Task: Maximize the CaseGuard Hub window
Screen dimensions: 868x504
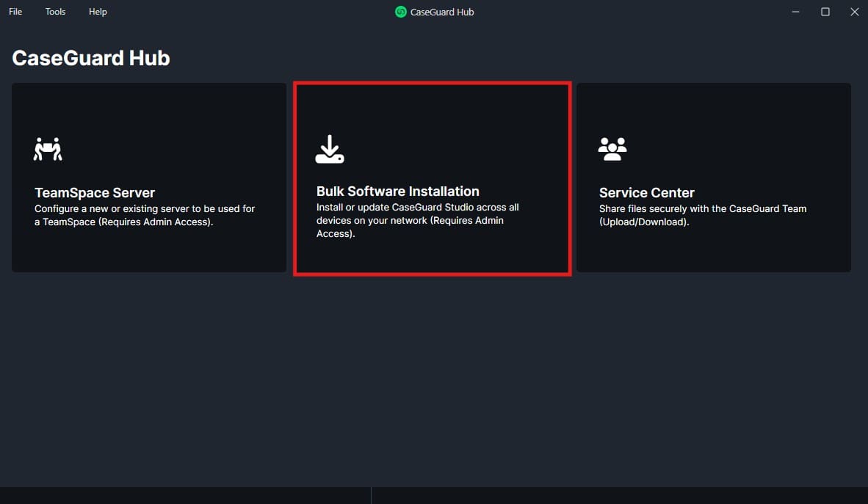Action: pos(825,12)
